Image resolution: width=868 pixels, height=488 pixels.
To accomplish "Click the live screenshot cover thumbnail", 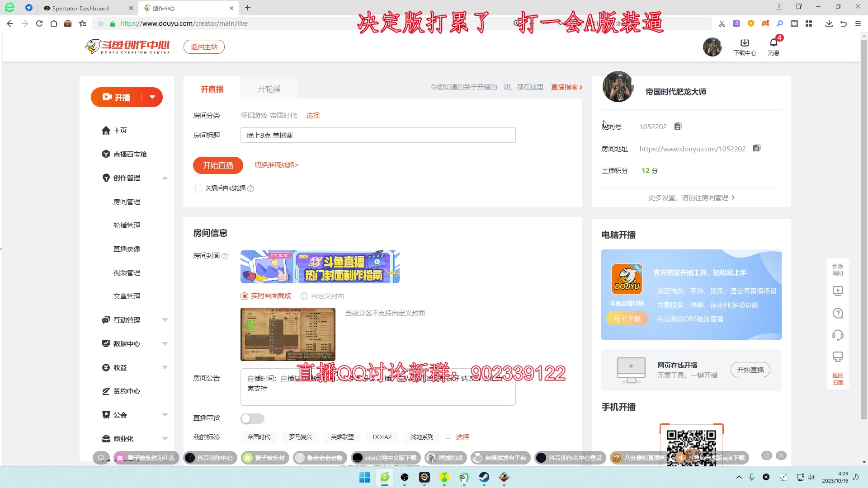I will coord(288,334).
